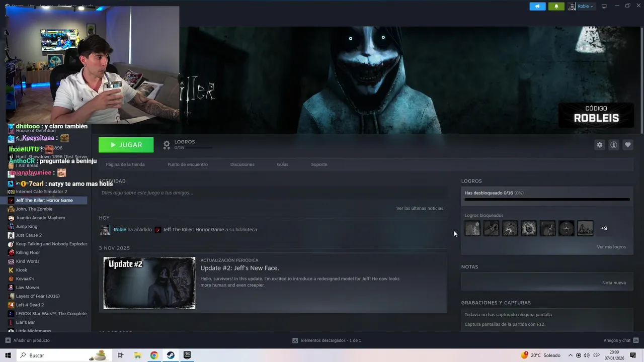
Task: Select seventh locked achievement icon
Action: tap(585, 228)
